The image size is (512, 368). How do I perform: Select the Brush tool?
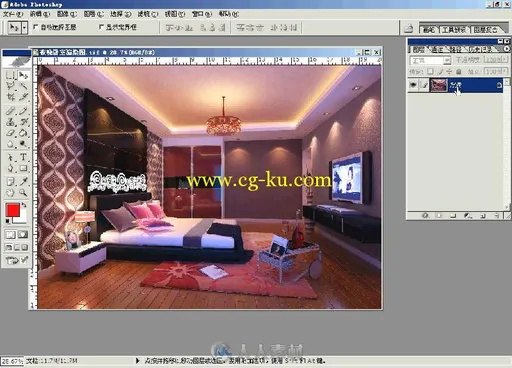[x=23, y=111]
